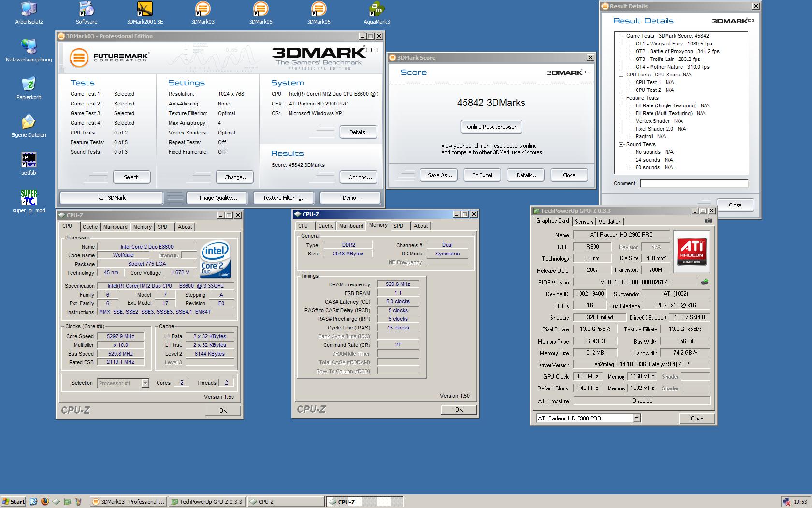Click the Change... settings button
The image size is (812, 508).
pos(236,177)
